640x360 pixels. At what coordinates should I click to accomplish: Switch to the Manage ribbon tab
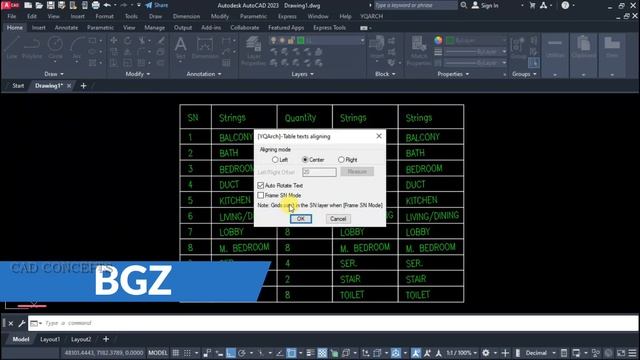pyautogui.click(x=155, y=28)
